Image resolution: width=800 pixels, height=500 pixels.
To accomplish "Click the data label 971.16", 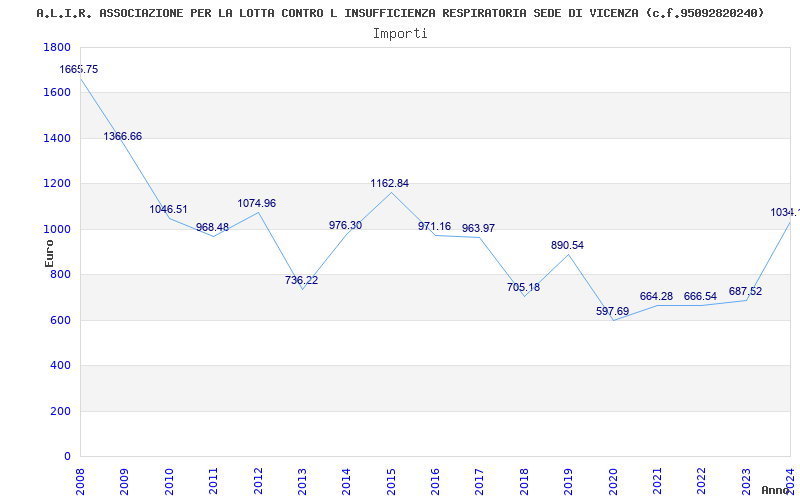I will click(x=435, y=226).
